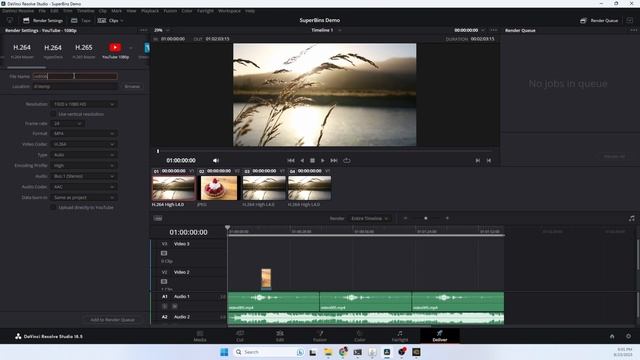This screenshot has width=640, height=360.
Task: Select clip 01 thumbnail
Action: point(173,188)
